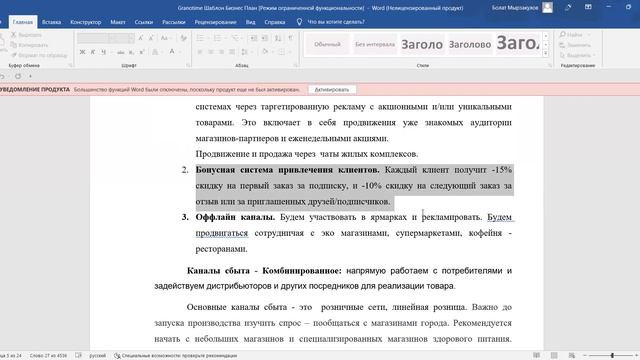Click the Increase Font Size icon
640x360 pixels.
[140, 38]
